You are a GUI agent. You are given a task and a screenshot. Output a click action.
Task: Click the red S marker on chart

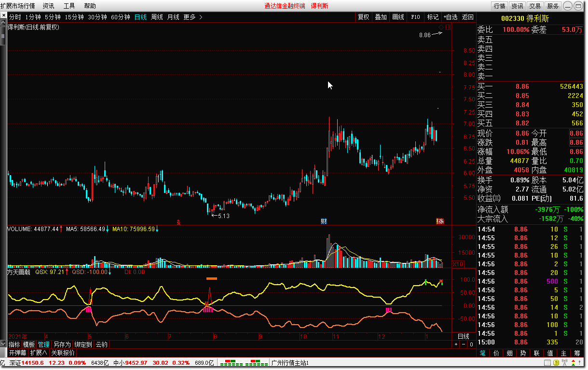point(178,222)
